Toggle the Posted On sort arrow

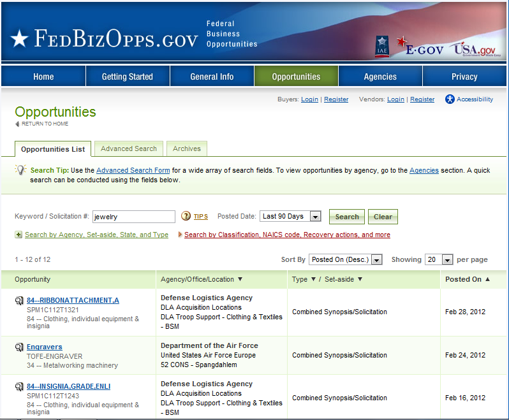click(x=487, y=279)
